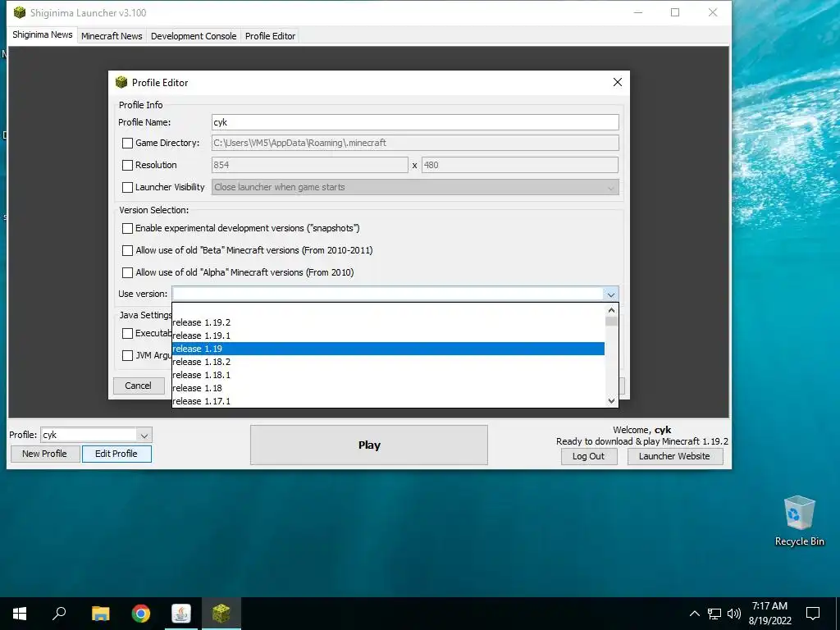Toggle the Executable checkbox

click(127, 333)
